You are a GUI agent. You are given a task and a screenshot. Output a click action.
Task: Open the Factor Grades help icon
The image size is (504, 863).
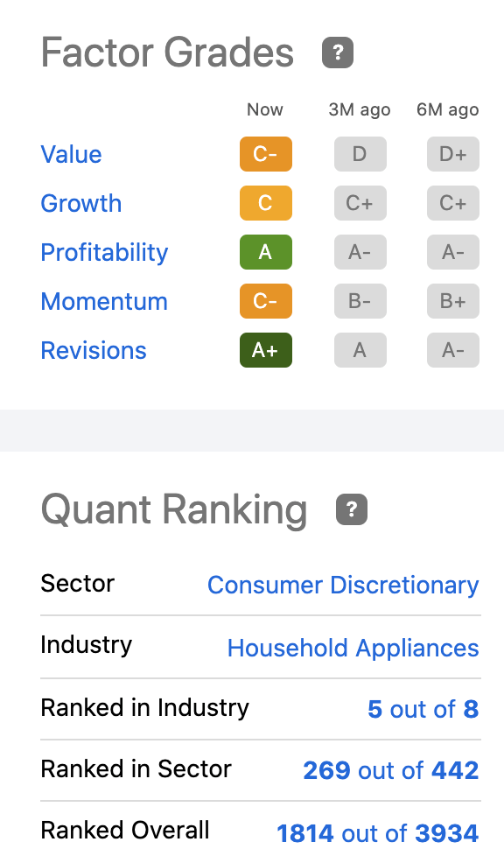coord(337,53)
